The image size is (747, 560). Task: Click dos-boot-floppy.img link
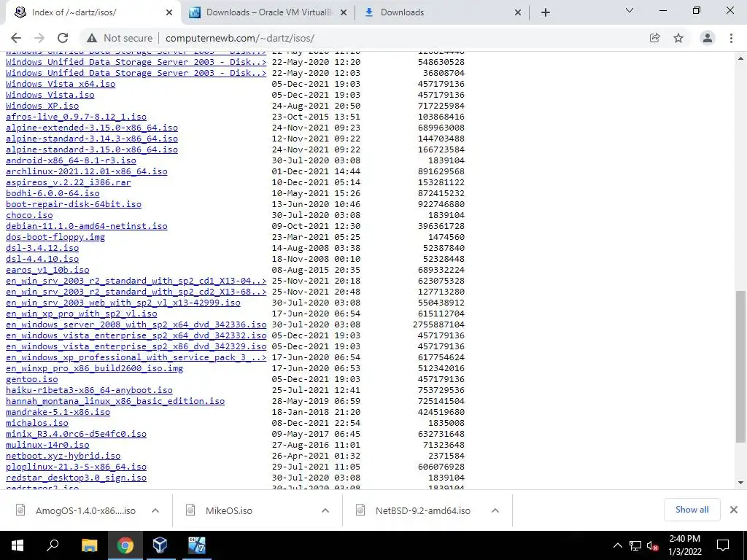point(55,237)
